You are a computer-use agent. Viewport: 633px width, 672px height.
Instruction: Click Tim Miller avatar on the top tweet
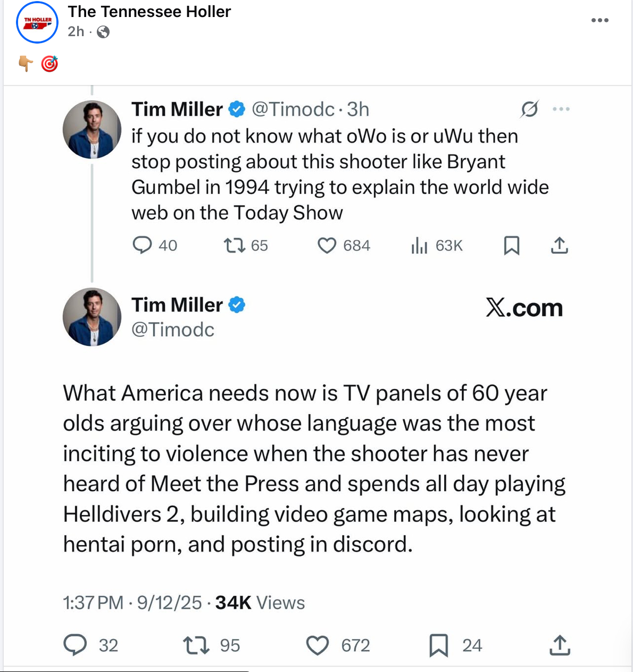(92, 129)
